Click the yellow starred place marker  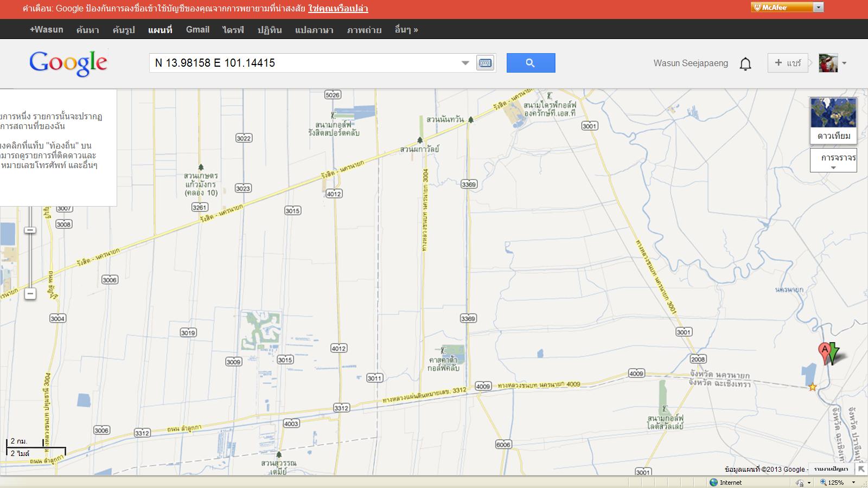[x=813, y=387]
